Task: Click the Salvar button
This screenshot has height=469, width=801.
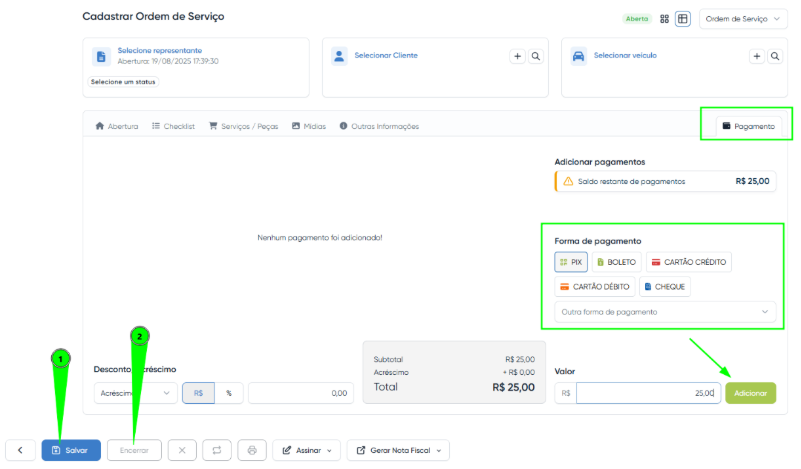Action: (71, 450)
